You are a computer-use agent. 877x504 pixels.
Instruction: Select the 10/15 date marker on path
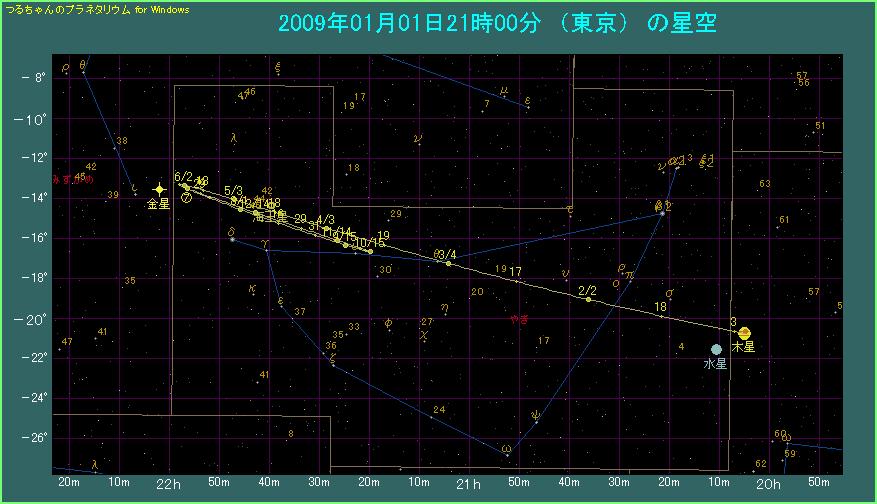click(x=370, y=251)
